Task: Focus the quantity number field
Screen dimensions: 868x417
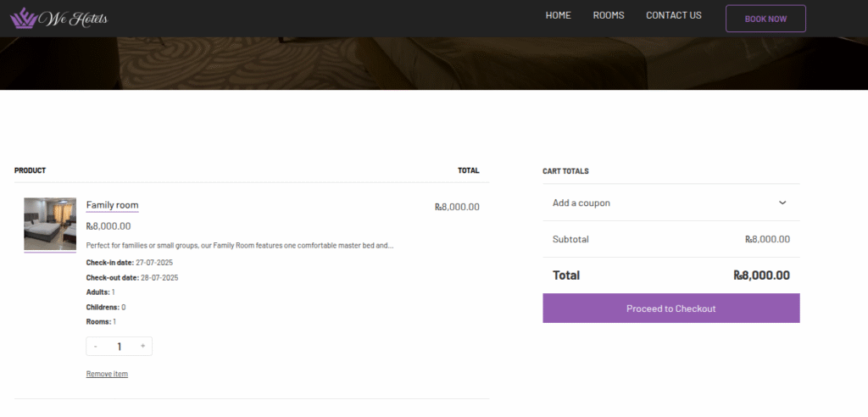Action: pyautogui.click(x=120, y=346)
